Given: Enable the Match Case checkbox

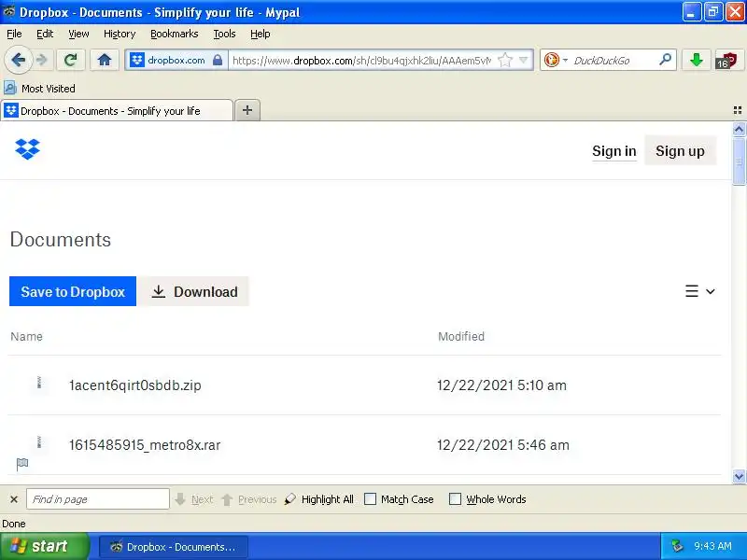Looking at the screenshot, I should 370,499.
